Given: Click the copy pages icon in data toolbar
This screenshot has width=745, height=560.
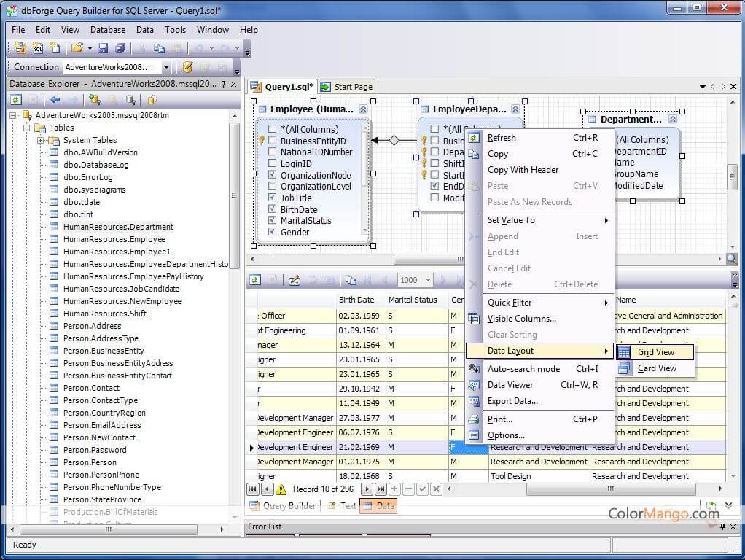Looking at the screenshot, I should [x=351, y=280].
